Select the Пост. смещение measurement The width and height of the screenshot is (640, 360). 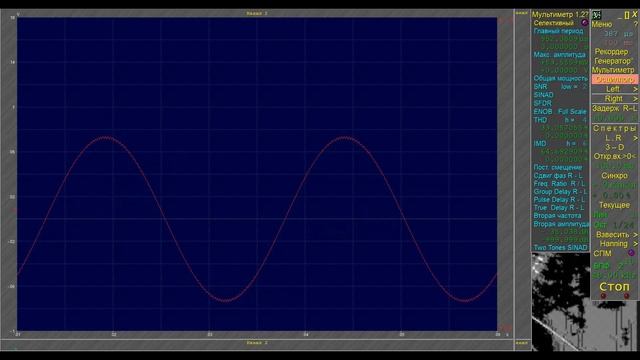click(558, 167)
